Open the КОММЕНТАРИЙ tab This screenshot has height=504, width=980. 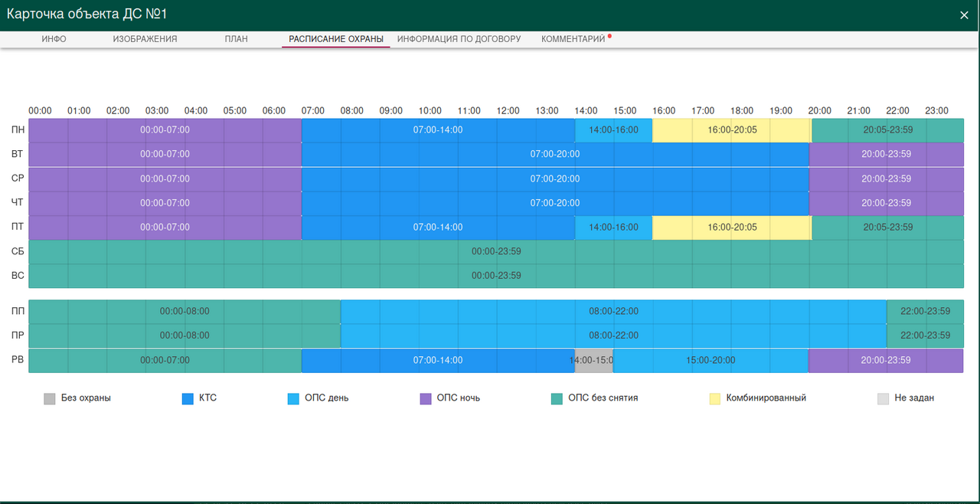(x=573, y=39)
